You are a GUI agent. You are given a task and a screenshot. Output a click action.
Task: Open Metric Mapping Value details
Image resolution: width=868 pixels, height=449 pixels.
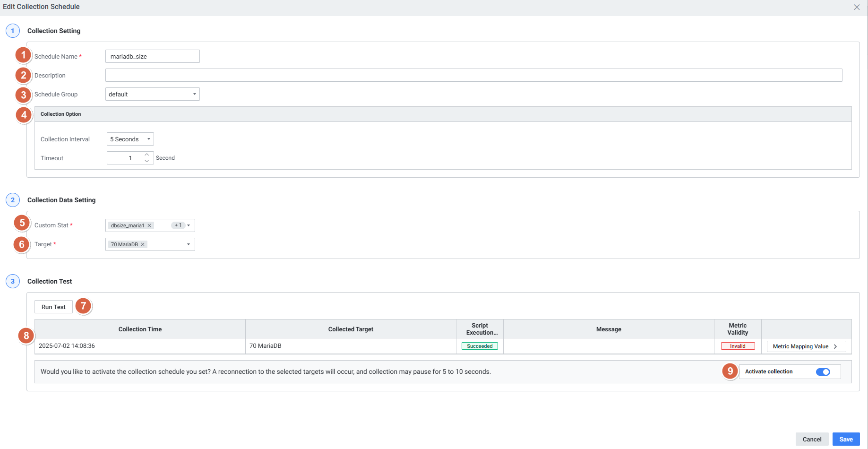coord(806,346)
